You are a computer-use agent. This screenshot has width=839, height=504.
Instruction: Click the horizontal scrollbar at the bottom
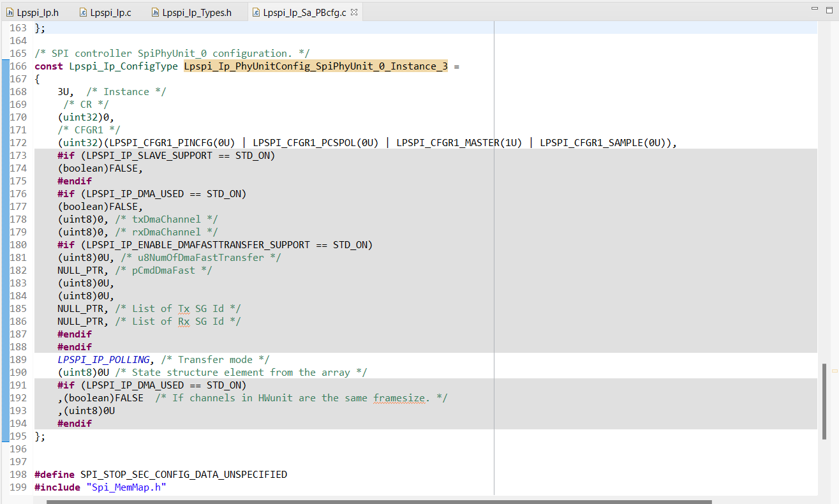point(415,501)
